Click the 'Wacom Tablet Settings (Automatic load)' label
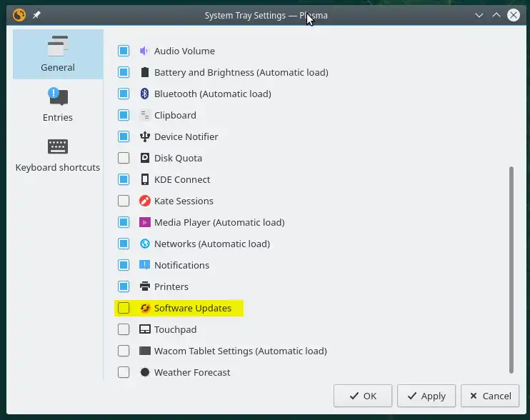The image size is (530, 420). 241,351
